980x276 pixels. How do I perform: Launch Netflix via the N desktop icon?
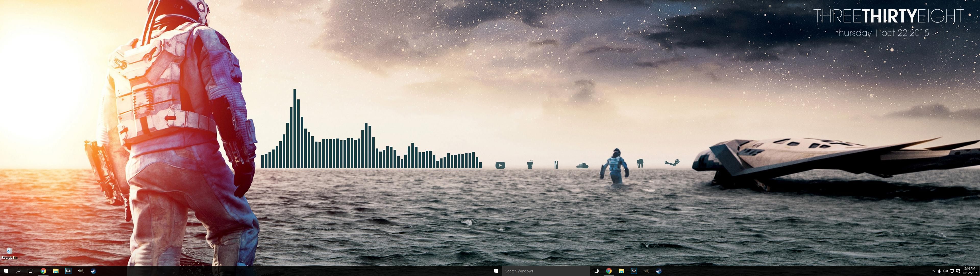[556, 165]
